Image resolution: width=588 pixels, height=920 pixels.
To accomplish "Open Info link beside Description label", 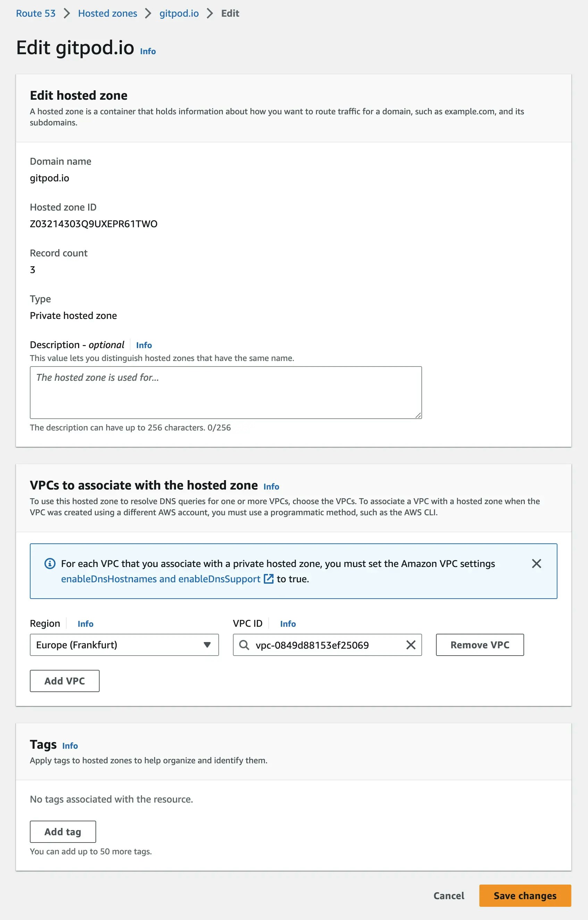I will tap(144, 345).
